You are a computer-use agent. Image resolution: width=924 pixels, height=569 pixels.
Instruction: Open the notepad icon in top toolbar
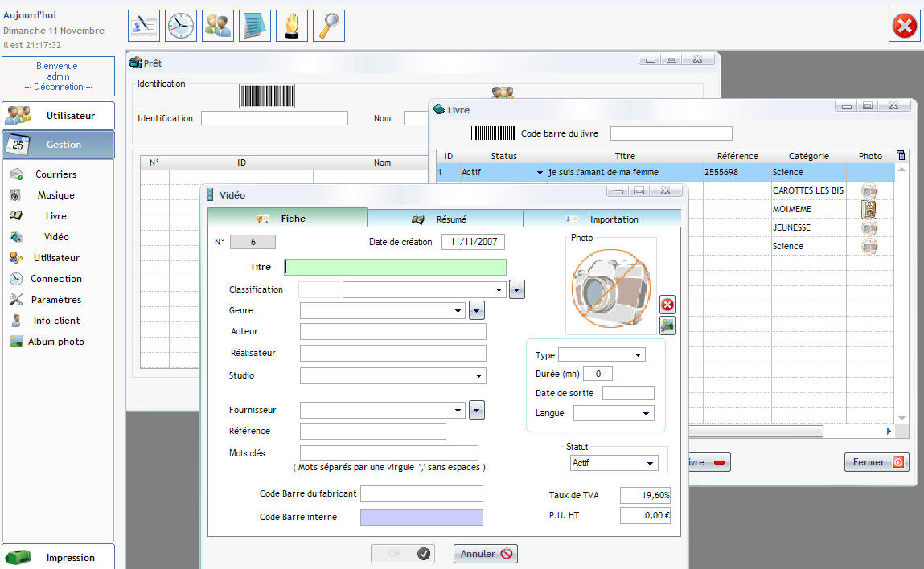255,26
